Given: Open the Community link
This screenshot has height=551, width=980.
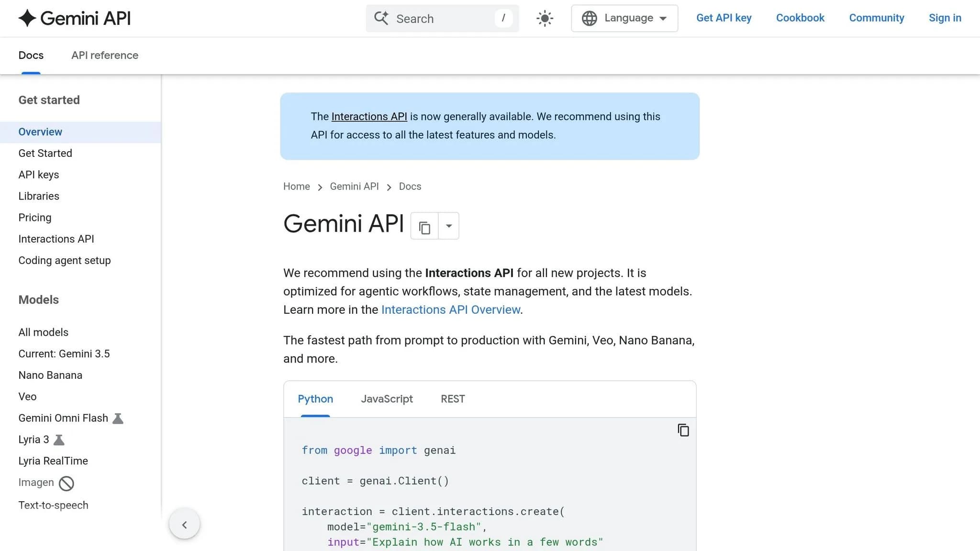Looking at the screenshot, I should [876, 18].
